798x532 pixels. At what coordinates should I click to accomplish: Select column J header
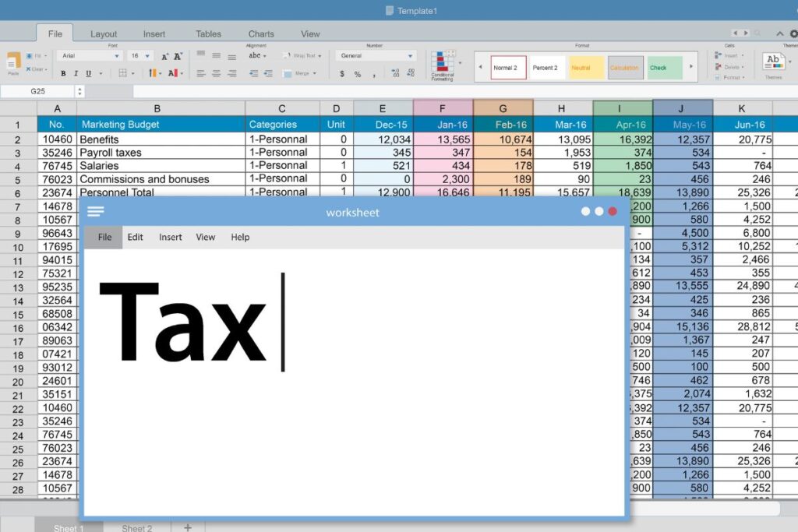683,108
